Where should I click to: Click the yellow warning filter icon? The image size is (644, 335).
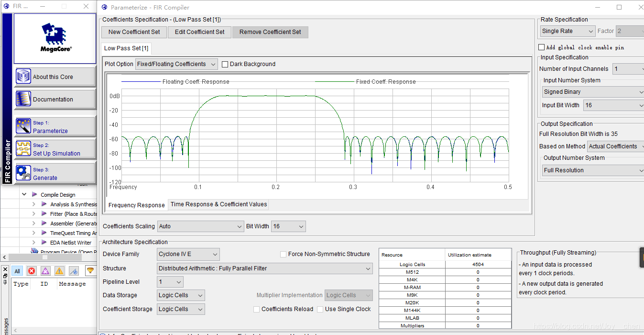[59, 271]
